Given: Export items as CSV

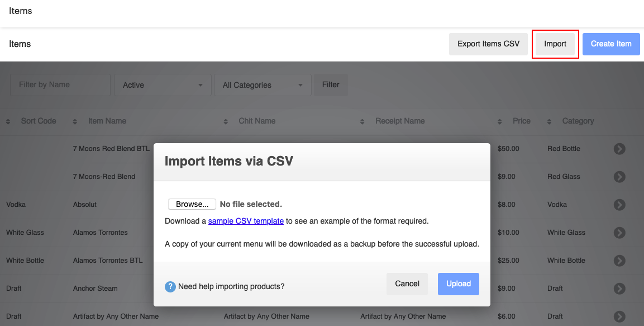Looking at the screenshot, I should 488,44.
